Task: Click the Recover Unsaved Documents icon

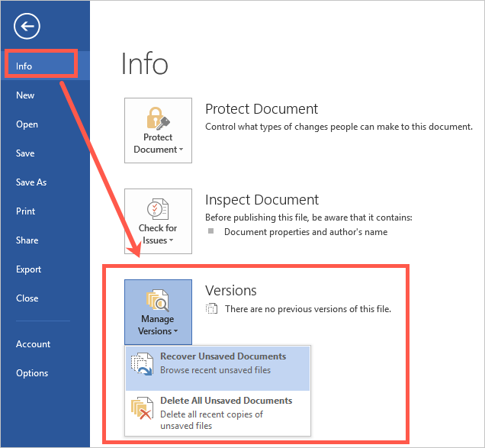Action: pos(143,363)
